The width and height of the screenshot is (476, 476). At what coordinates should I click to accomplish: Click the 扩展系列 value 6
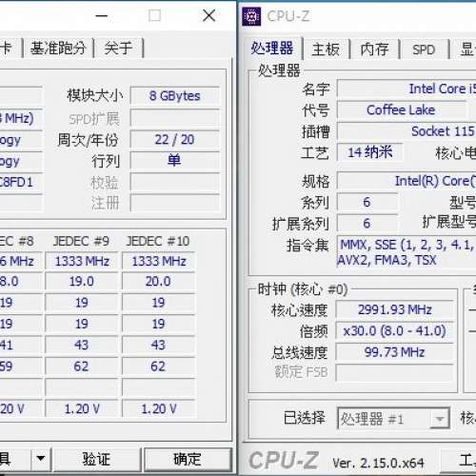(x=367, y=224)
